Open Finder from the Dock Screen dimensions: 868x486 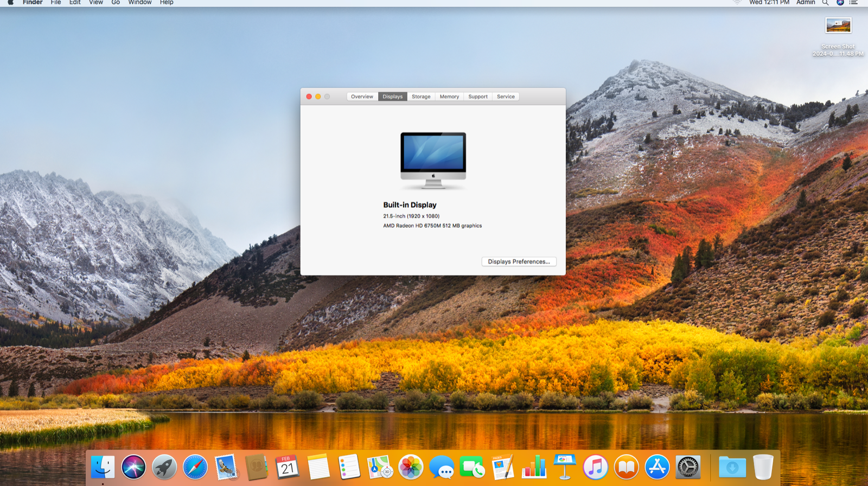103,467
